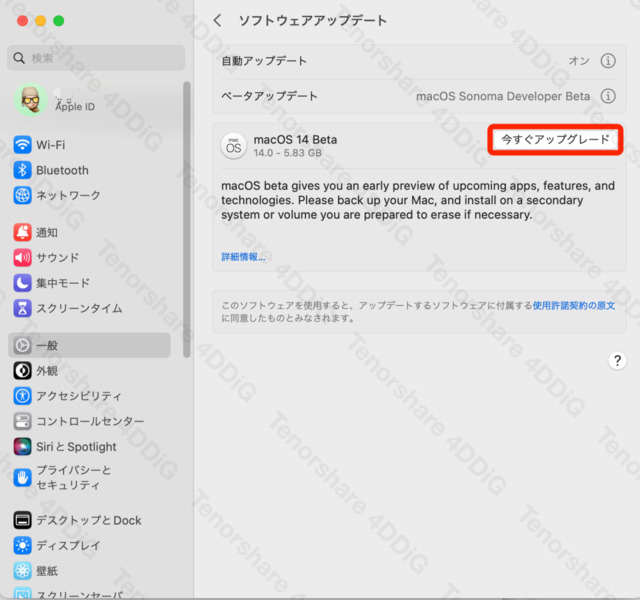The width and height of the screenshot is (640, 600).
Task: Click the yellow minimize window button
Action: (x=40, y=20)
